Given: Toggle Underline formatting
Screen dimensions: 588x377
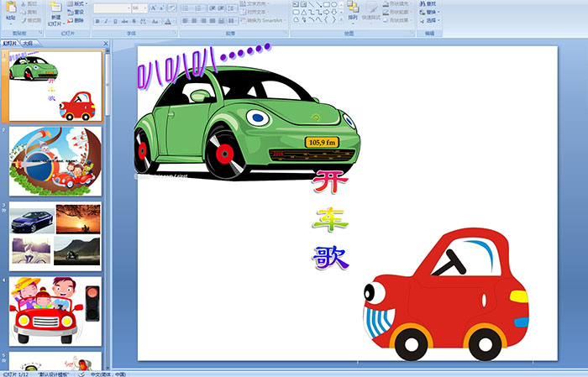Looking at the screenshot, I should [x=115, y=21].
